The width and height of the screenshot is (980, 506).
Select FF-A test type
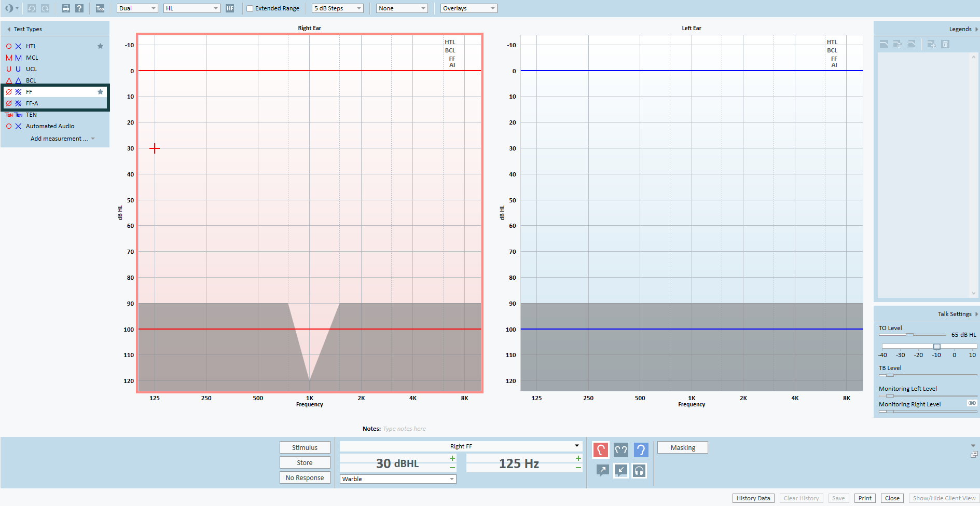pos(54,103)
